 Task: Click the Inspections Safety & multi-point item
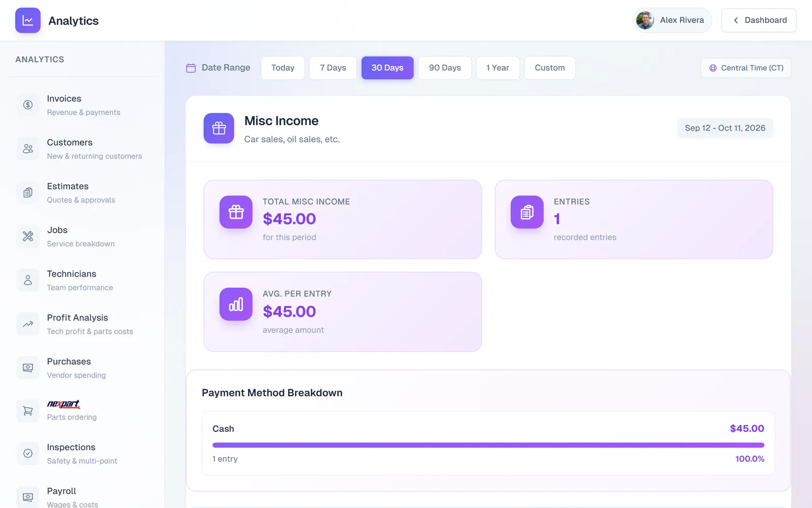click(x=82, y=454)
